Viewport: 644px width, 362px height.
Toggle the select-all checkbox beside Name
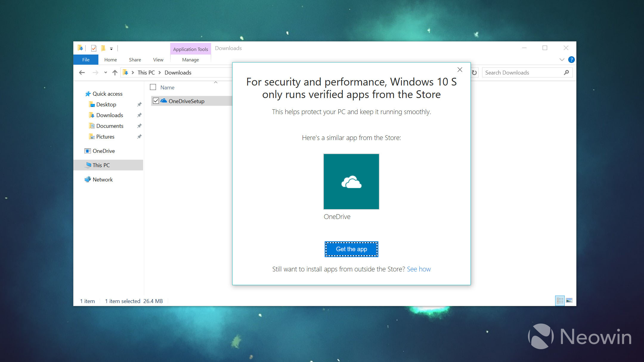coord(153,87)
